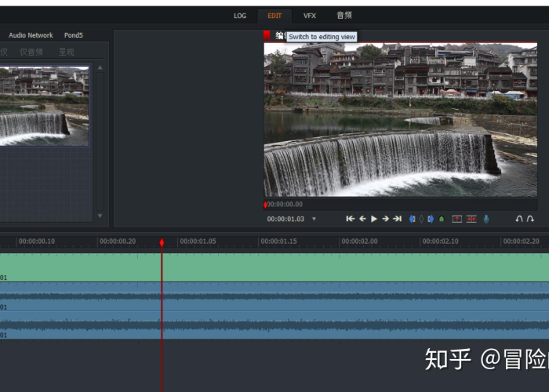The height and width of the screenshot is (392, 549).
Task: Mark out point with blue icon
Action: [x=431, y=219]
